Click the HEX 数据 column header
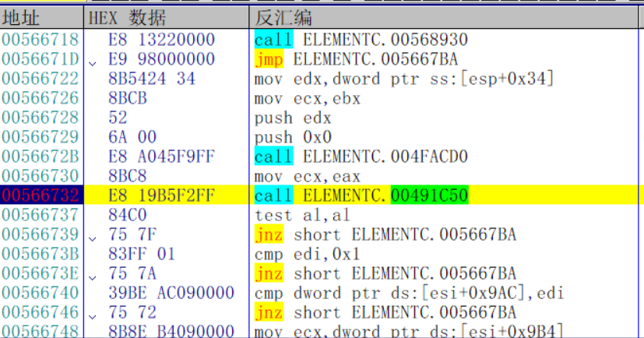 click(167, 18)
